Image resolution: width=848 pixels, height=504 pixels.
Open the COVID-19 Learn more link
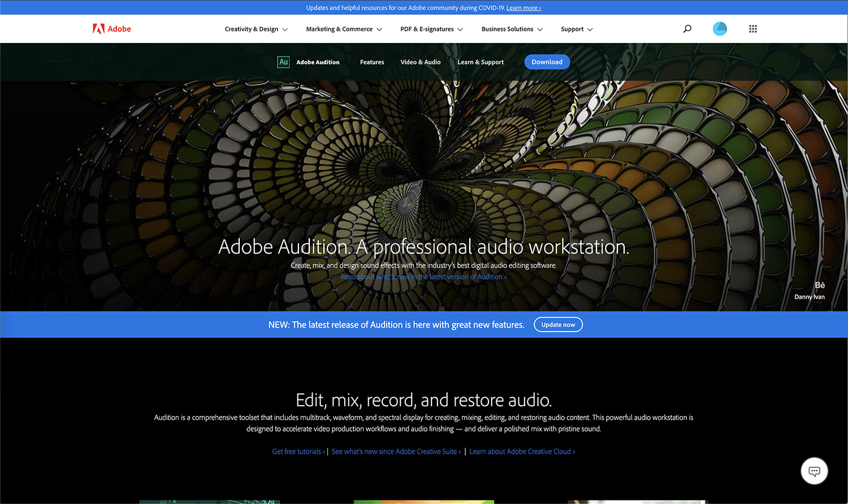pos(523,7)
